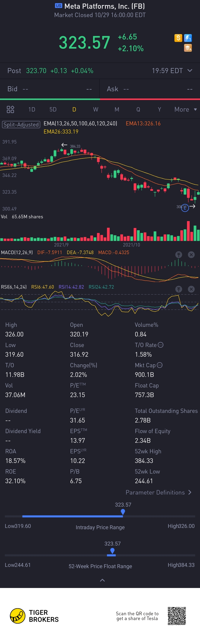Tap Scan the QR code text

point(137,616)
